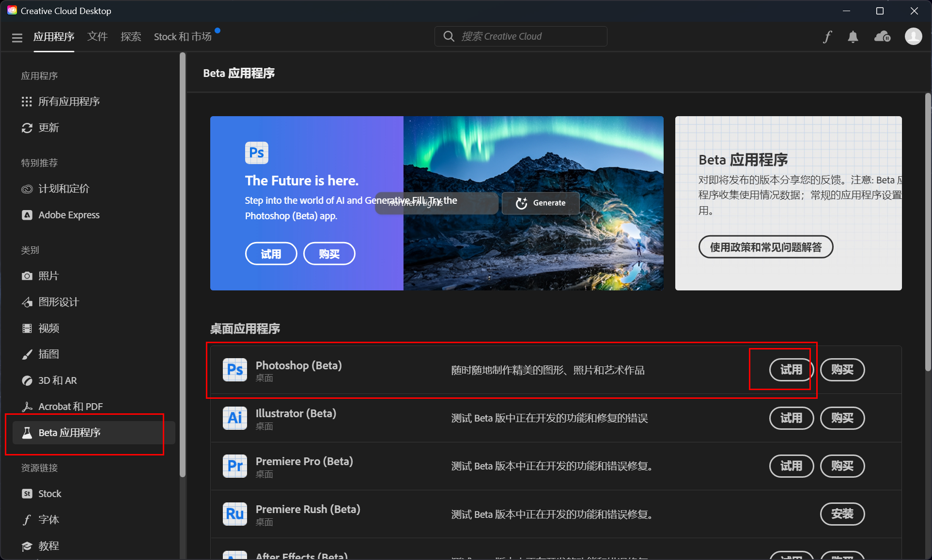Click the main content vertical scrollbar

click(928, 232)
